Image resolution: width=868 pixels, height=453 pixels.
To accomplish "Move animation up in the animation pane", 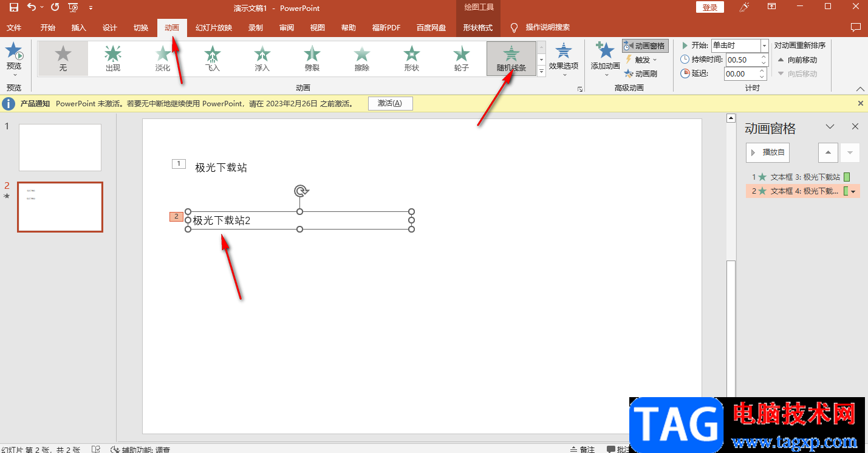I will [829, 152].
